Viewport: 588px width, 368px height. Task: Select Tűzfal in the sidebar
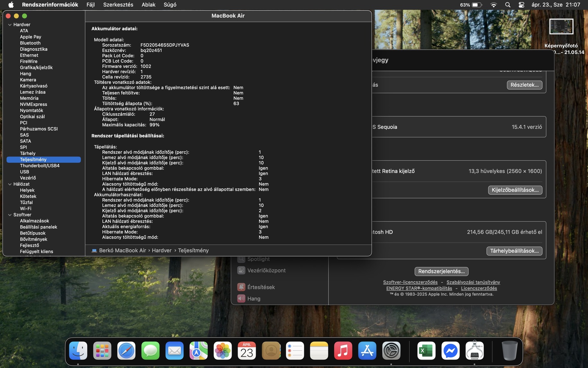[x=26, y=202]
